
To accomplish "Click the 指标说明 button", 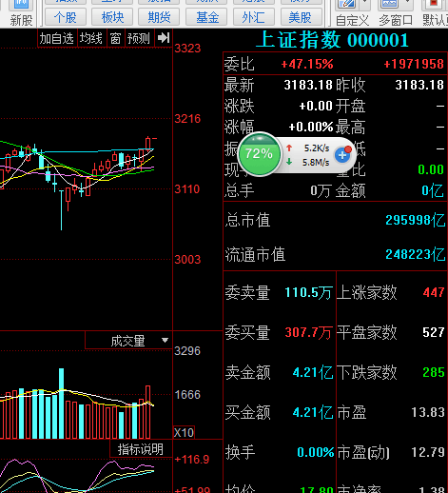I will pyautogui.click(x=141, y=449).
